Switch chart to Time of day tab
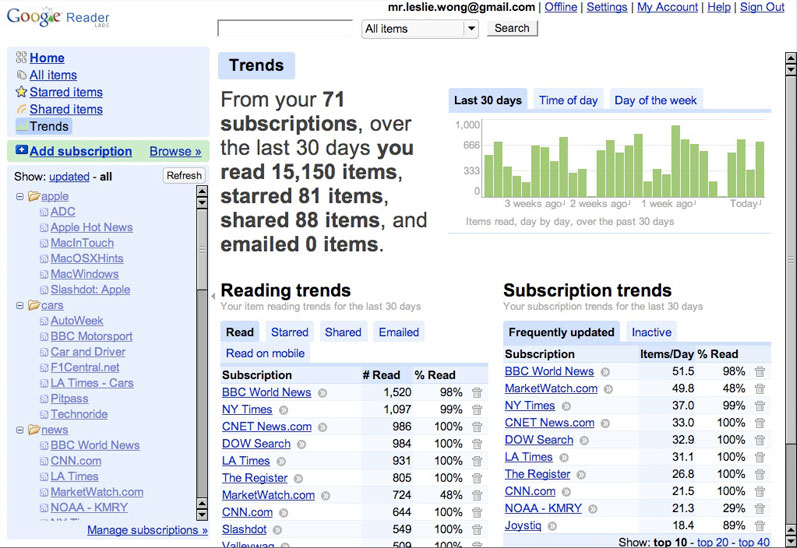This screenshot has width=797, height=548. pos(568,100)
